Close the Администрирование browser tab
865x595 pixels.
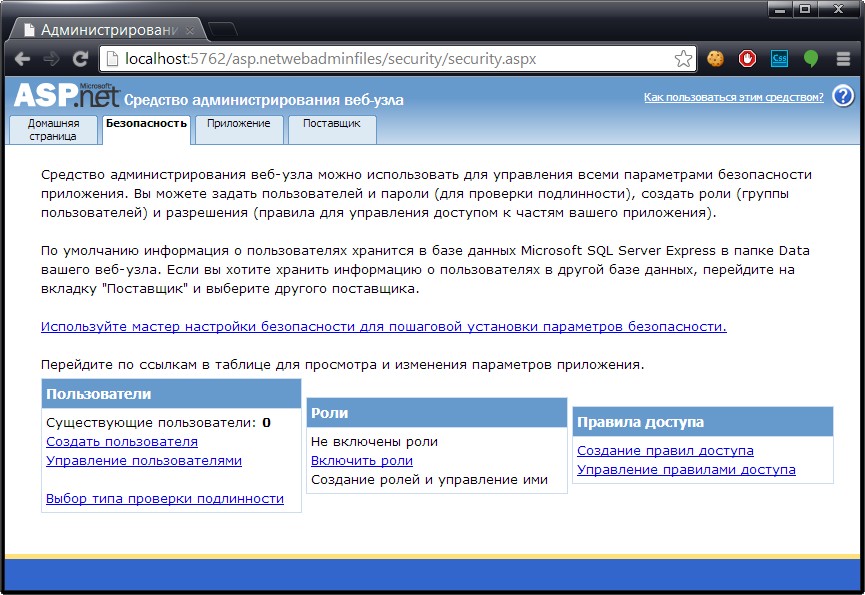(190, 31)
